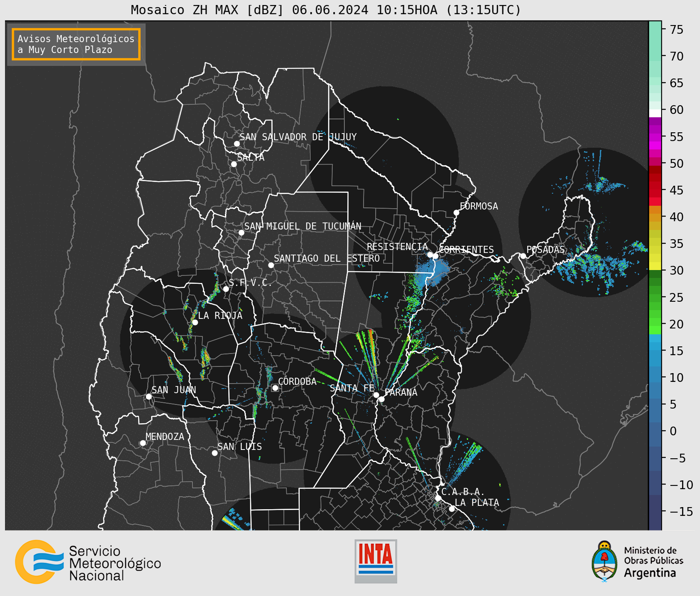Click the San Miguel de Tucumán marker
The image size is (700, 596).
[x=241, y=232]
